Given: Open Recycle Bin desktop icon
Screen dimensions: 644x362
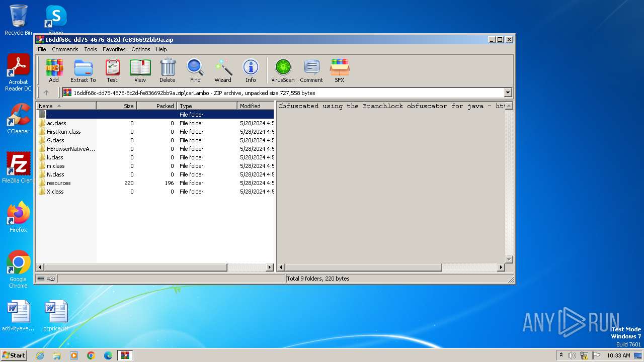Looking at the screenshot, I should point(18,20).
